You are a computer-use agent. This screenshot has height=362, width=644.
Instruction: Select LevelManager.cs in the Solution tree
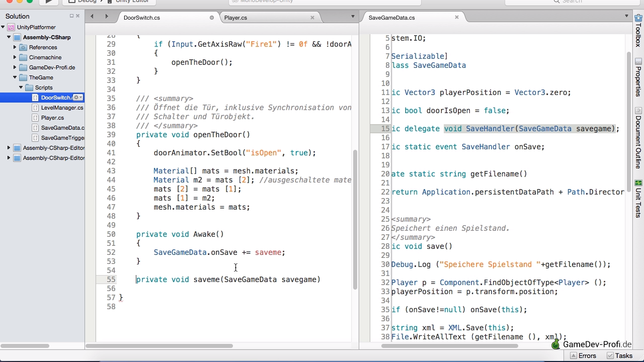(62, 108)
